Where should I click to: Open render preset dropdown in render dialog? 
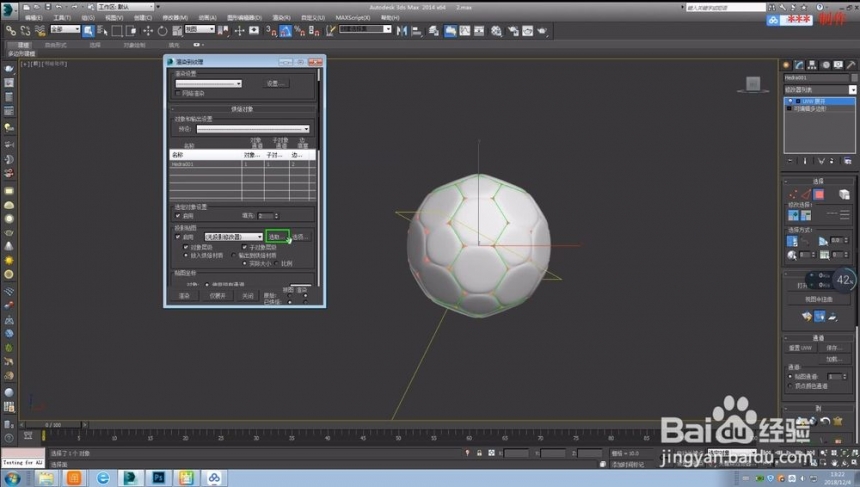(x=208, y=84)
